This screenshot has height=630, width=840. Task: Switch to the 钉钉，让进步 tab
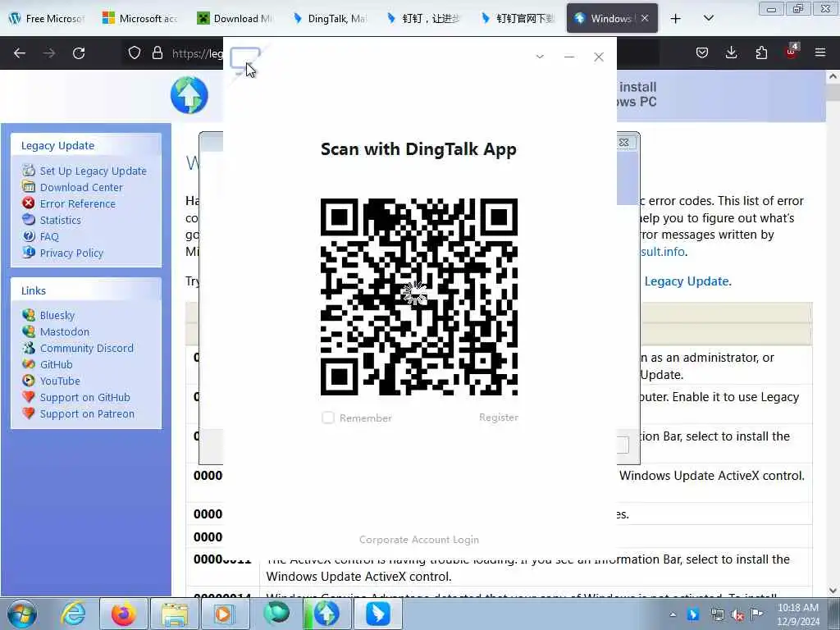424,18
